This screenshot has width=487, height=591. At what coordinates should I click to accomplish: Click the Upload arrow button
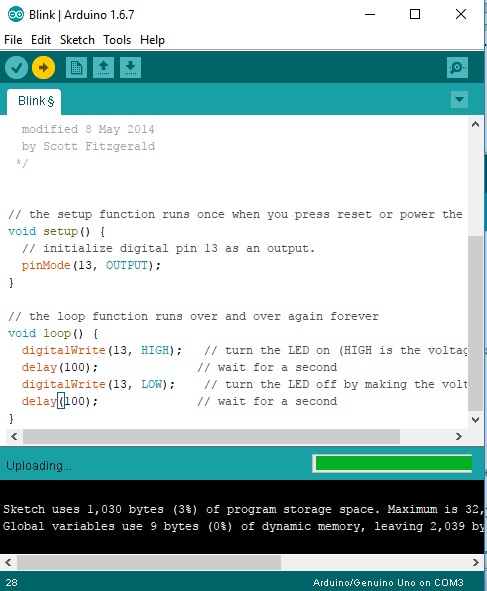point(43,68)
